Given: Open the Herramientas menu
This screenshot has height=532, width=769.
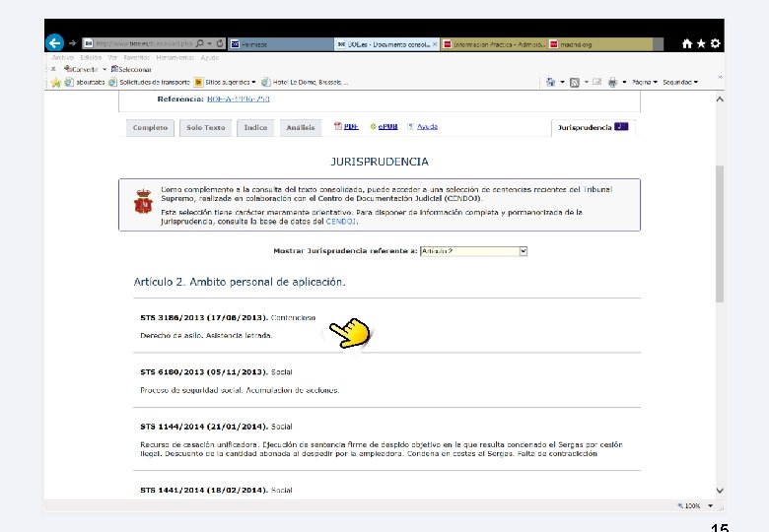Looking at the screenshot, I should coord(175,57).
